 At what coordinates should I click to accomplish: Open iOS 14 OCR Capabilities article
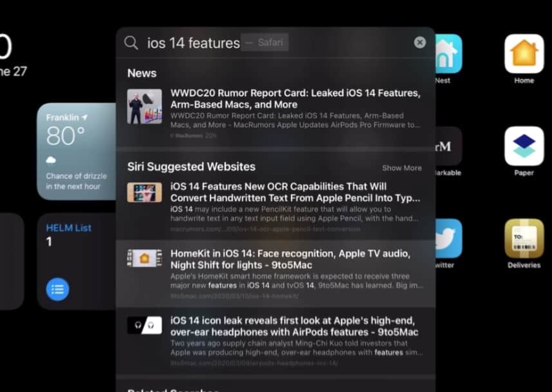click(x=295, y=192)
